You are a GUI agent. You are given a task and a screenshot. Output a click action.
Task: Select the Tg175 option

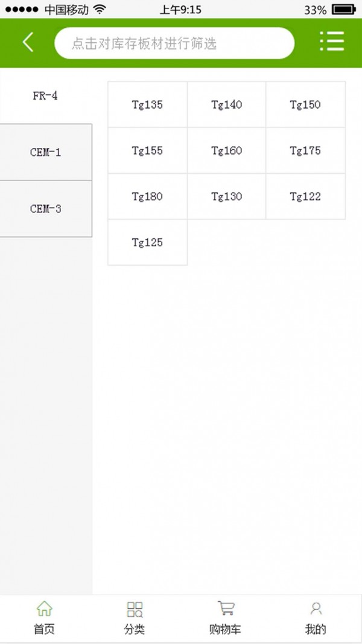click(x=305, y=150)
